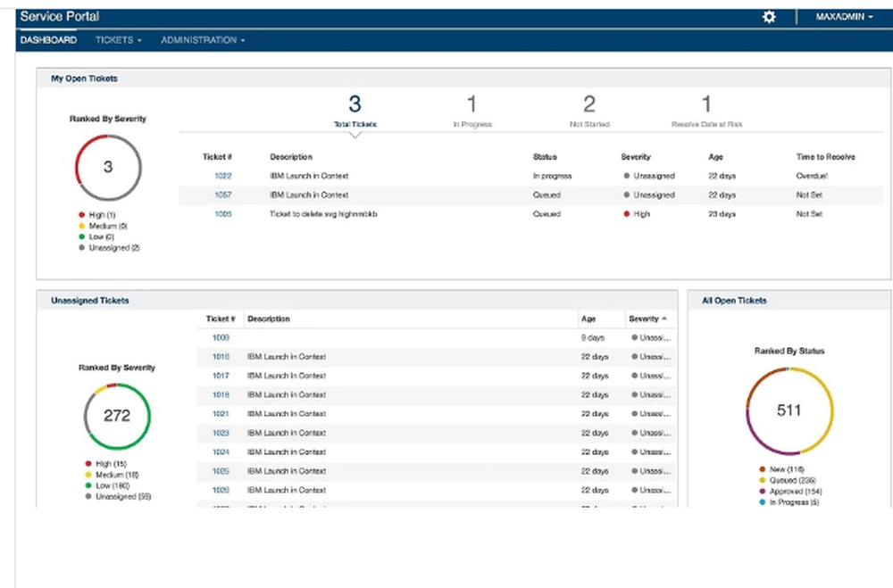Click the Service Portal title

pos(60,17)
